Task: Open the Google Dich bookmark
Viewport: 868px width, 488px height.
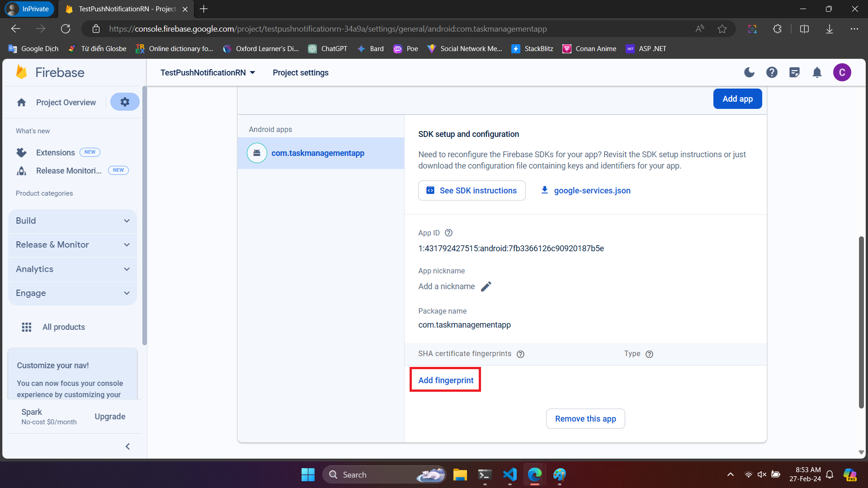Action: coord(33,49)
